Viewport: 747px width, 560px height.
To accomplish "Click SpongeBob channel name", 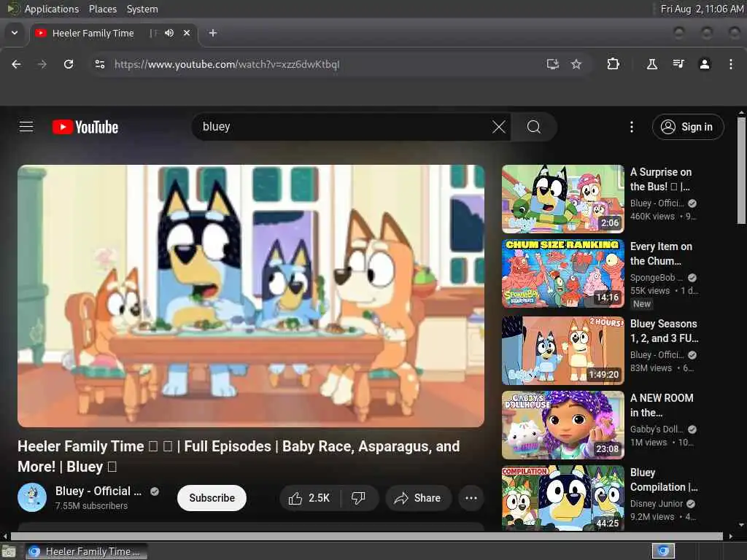I will point(656,278).
